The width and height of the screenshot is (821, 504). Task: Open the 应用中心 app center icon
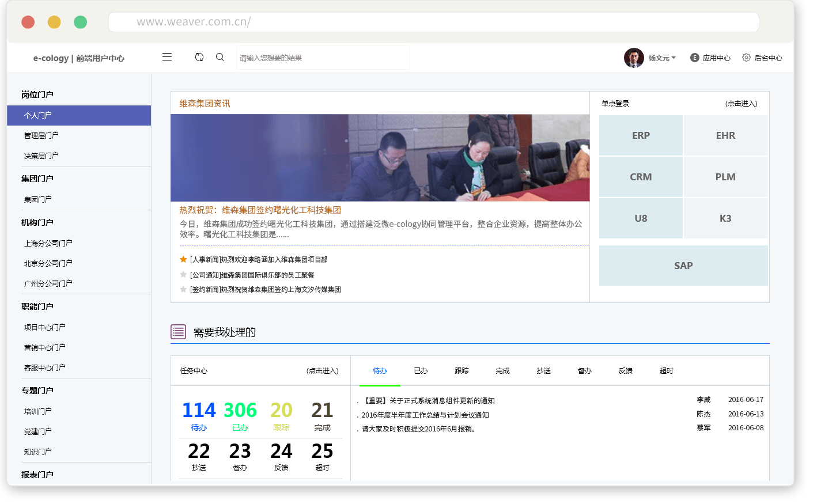(x=695, y=58)
